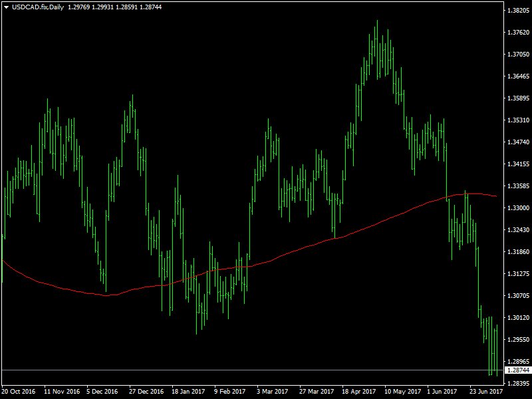Click the 27 Dec 2016 date label
Viewport: 532px width, 399px height.
[146, 391]
